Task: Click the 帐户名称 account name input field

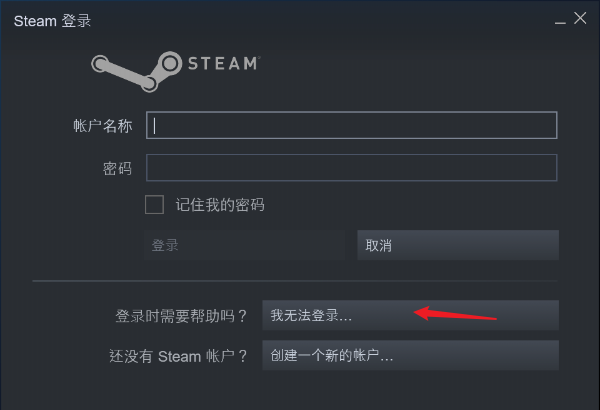Action: pyautogui.click(x=351, y=125)
